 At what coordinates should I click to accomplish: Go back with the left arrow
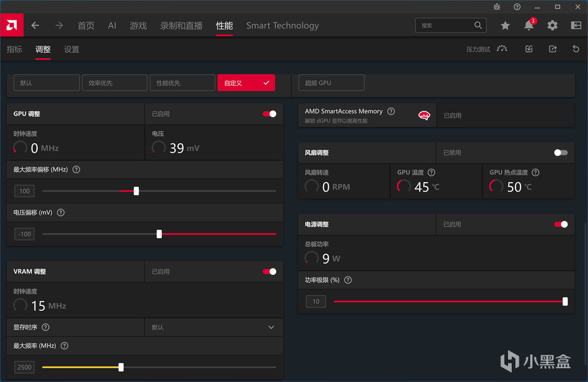coord(35,26)
